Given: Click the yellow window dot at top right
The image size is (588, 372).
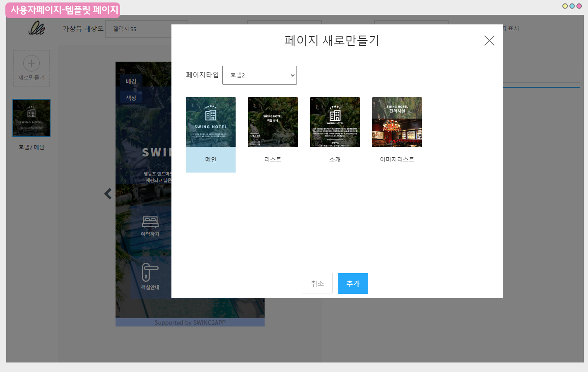Looking at the screenshot, I should [565, 6].
